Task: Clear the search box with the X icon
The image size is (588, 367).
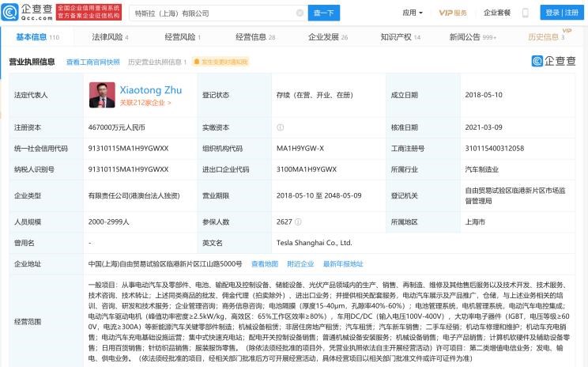Action: [300, 13]
